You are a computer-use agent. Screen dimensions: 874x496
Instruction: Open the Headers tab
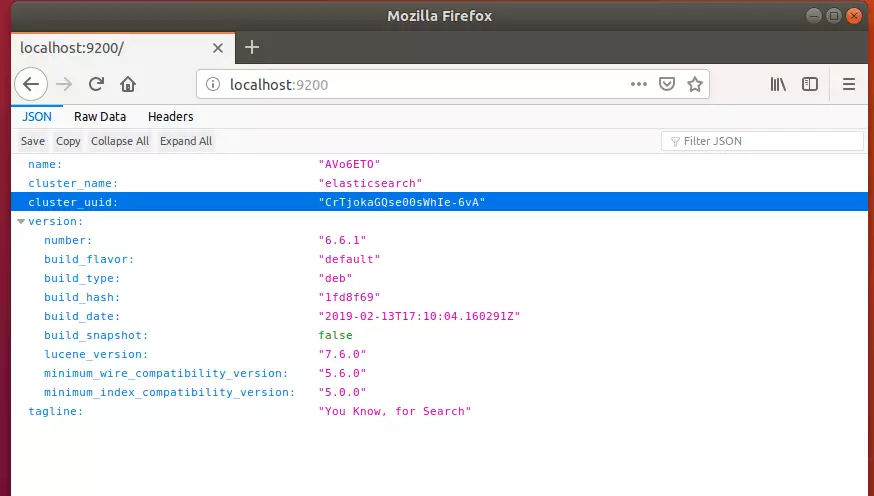(171, 116)
